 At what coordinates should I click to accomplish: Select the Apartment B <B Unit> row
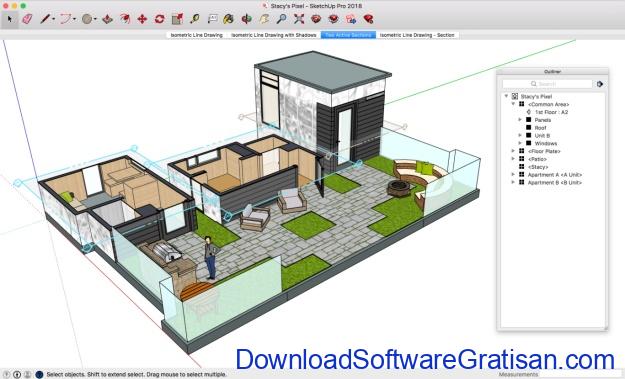click(554, 183)
